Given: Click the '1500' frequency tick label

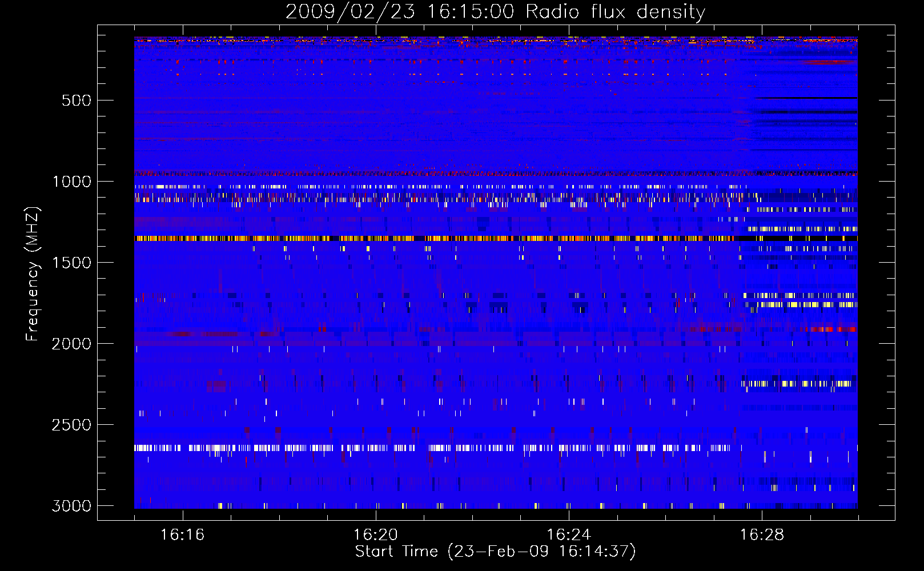Looking at the screenshot, I should 71,263.
